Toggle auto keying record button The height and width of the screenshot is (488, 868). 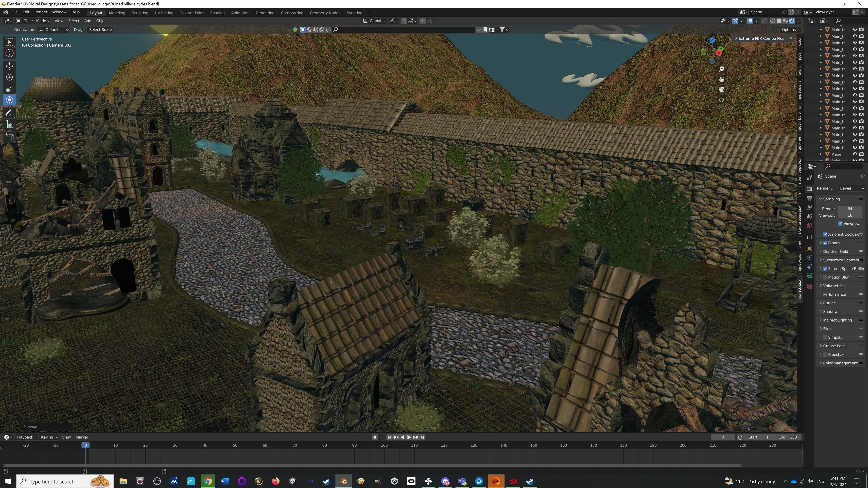[375, 437]
